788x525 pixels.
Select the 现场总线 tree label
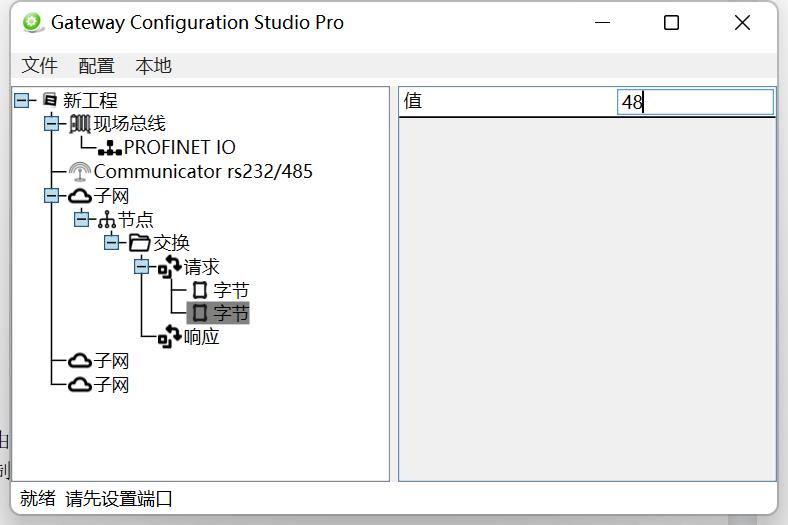coord(130,124)
